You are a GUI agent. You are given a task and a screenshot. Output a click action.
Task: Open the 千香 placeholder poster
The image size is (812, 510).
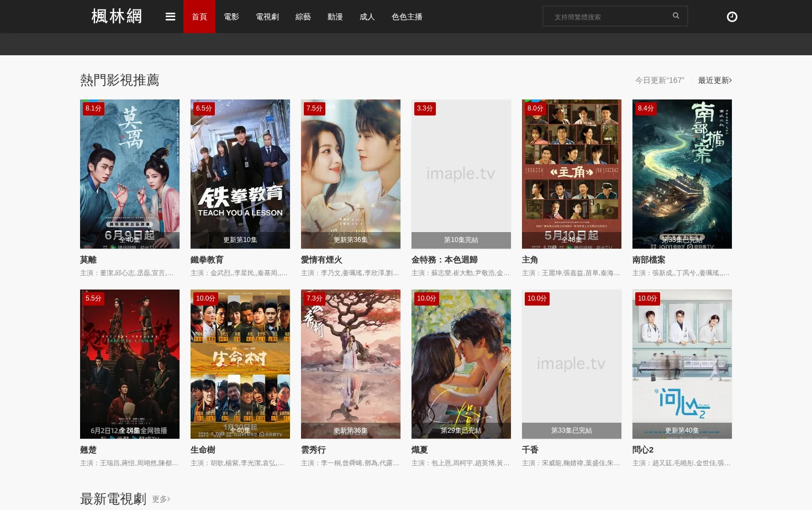pyautogui.click(x=572, y=364)
